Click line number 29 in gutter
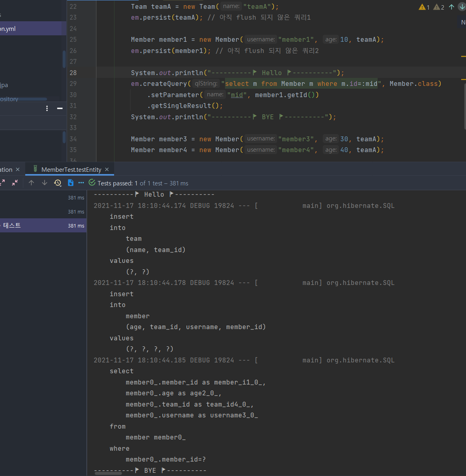The height and width of the screenshot is (476, 466). coord(73,84)
